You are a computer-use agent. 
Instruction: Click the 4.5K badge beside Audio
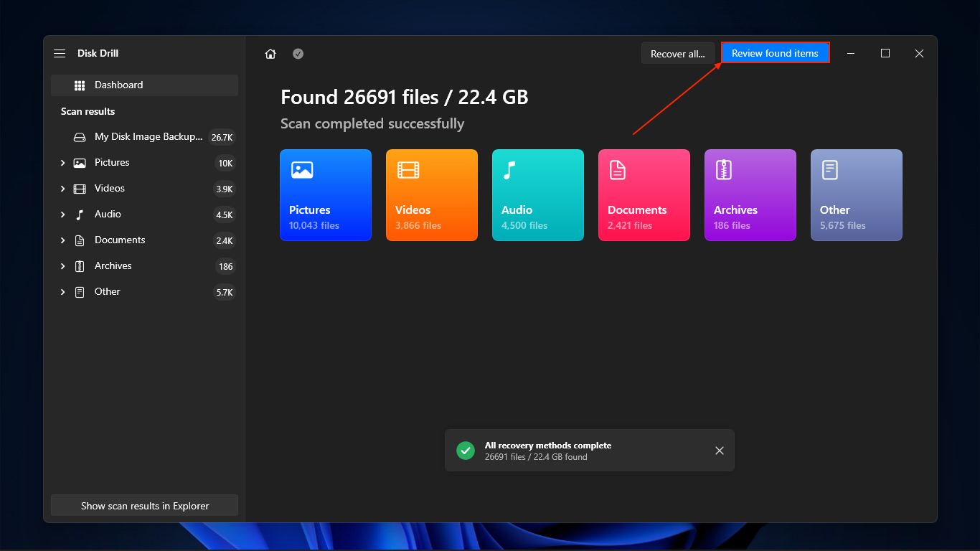pyautogui.click(x=224, y=215)
